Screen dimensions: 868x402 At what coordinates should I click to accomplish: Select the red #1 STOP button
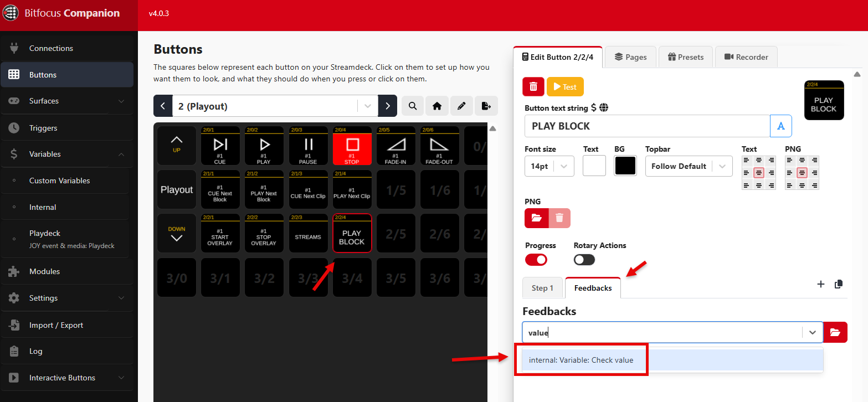click(352, 146)
